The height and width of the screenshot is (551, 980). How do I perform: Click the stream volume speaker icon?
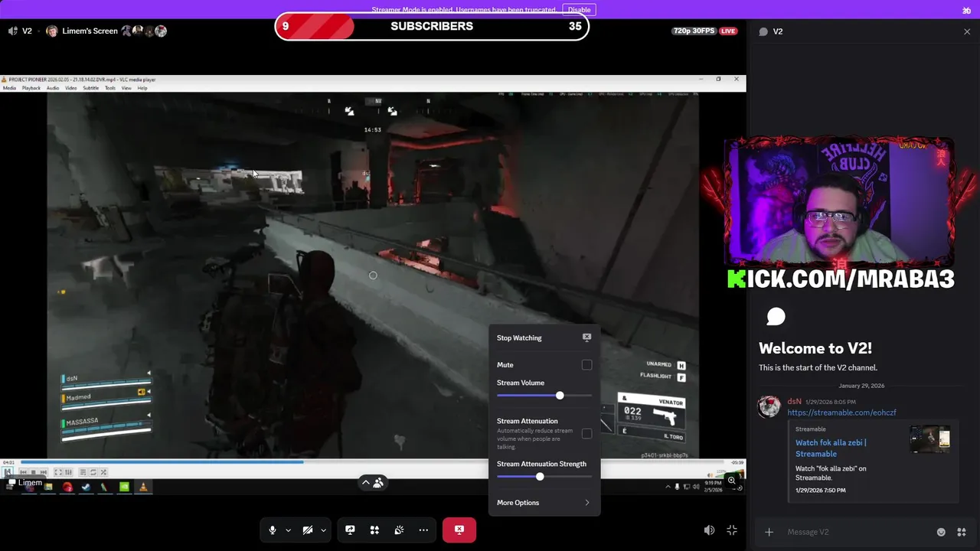pyautogui.click(x=709, y=530)
